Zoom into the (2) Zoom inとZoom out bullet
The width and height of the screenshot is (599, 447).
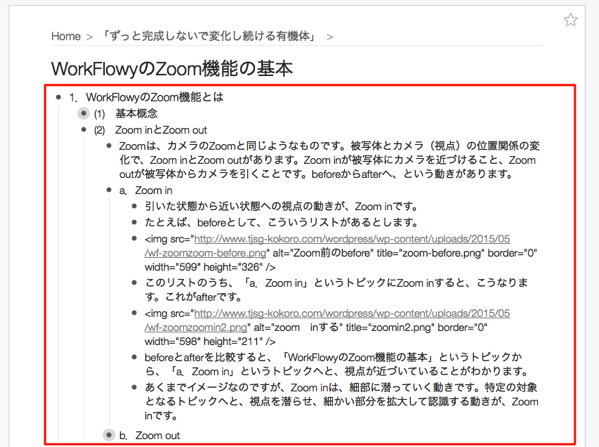point(84,130)
